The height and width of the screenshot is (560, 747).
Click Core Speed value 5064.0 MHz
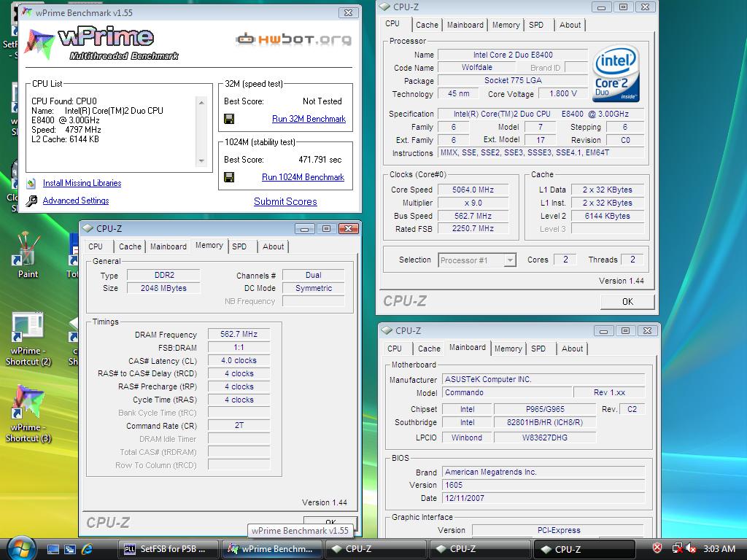point(473,190)
